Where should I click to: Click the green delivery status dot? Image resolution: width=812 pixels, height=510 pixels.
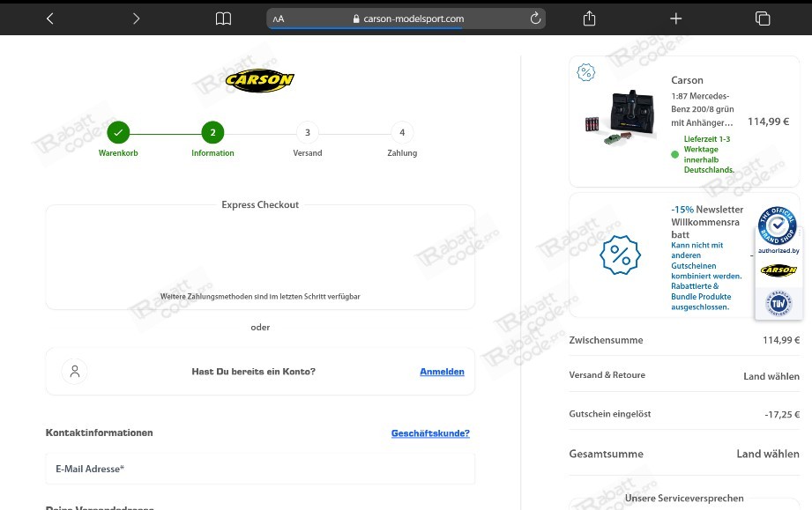pos(674,154)
